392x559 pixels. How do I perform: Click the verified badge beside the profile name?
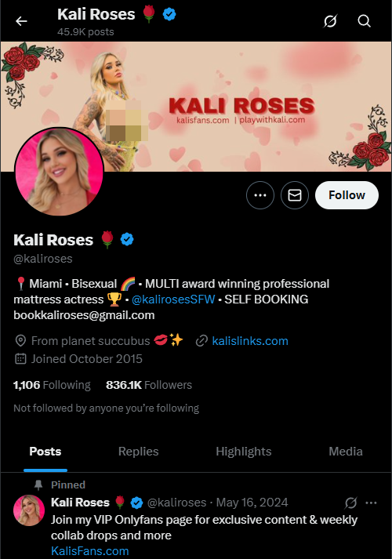pos(127,239)
